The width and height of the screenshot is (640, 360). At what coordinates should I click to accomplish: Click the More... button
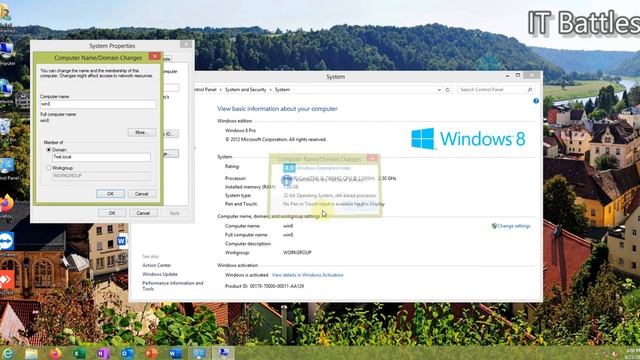point(142,132)
